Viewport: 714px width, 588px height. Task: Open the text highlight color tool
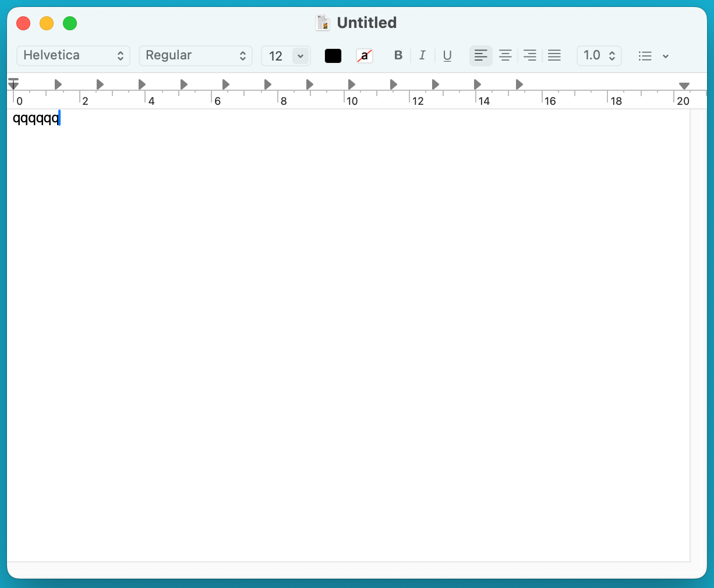tap(365, 55)
